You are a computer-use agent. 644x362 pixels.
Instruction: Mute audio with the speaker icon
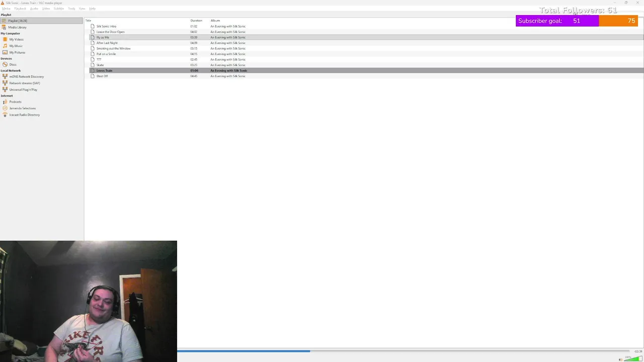[x=620, y=359]
